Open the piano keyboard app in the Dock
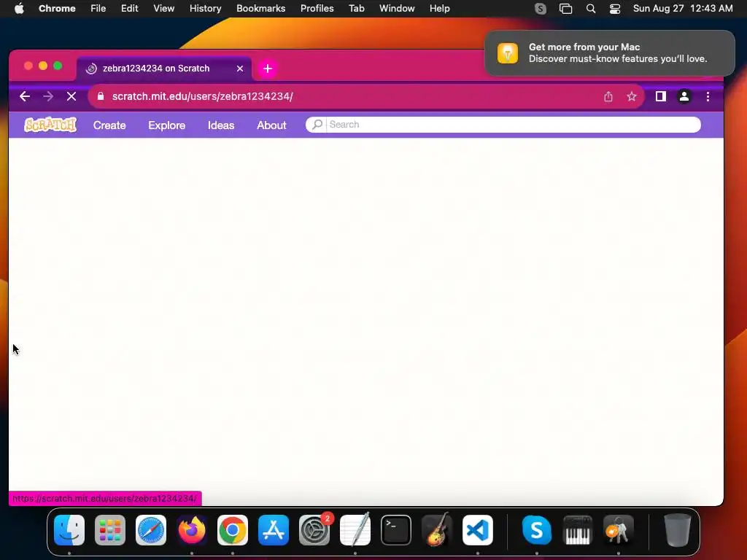The width and height of the screenshot is (747, 560). point(578,530)
